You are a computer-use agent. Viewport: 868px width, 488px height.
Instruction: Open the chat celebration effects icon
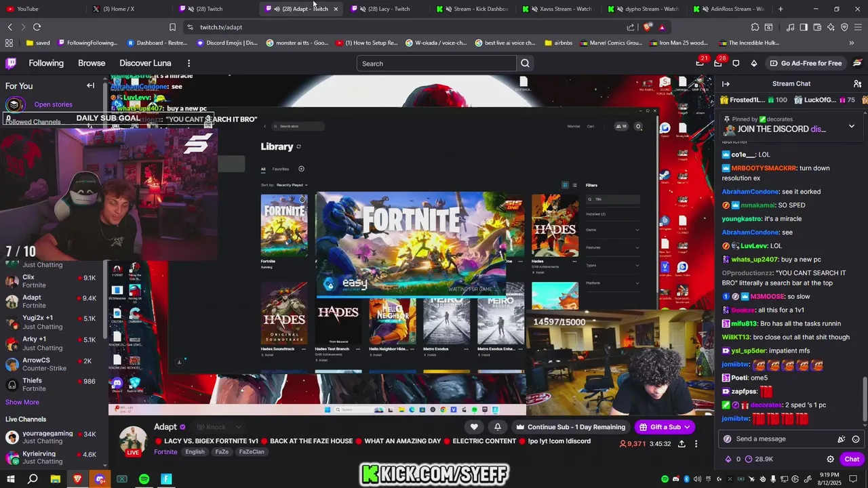tap(842, 439)
